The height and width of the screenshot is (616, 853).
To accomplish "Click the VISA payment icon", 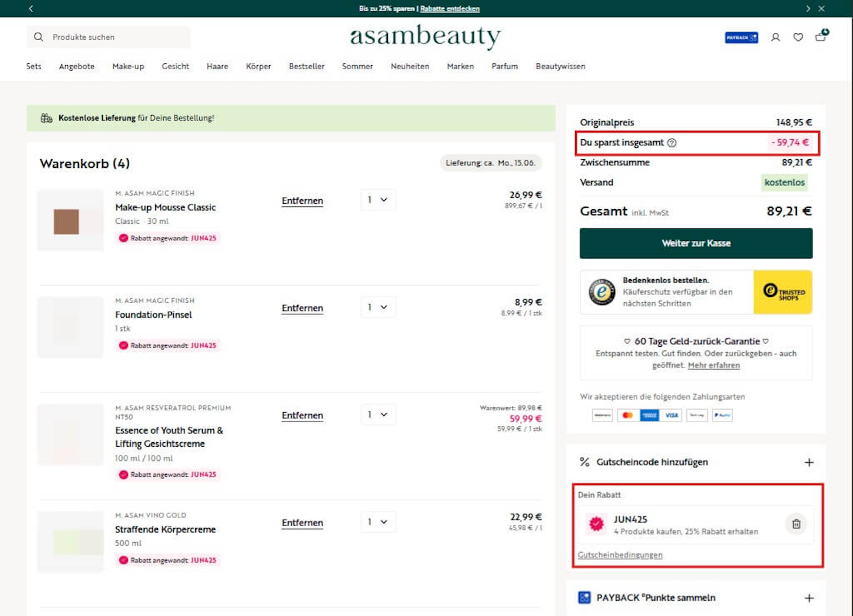I will pyautogui.click(x=672, y=416).
